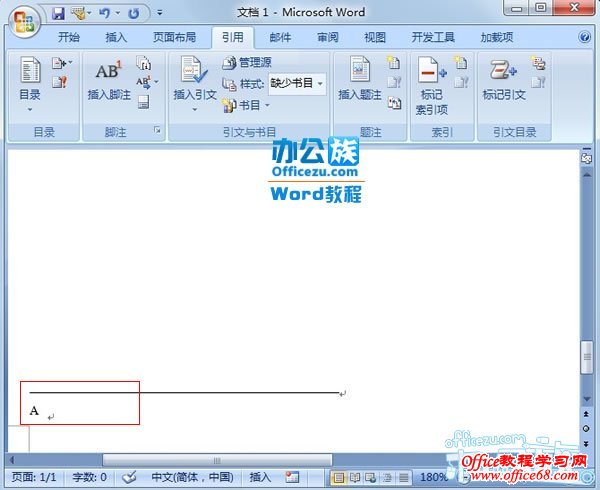Switch to the 插入 tab
600x490 pixels.
[116, 37]
